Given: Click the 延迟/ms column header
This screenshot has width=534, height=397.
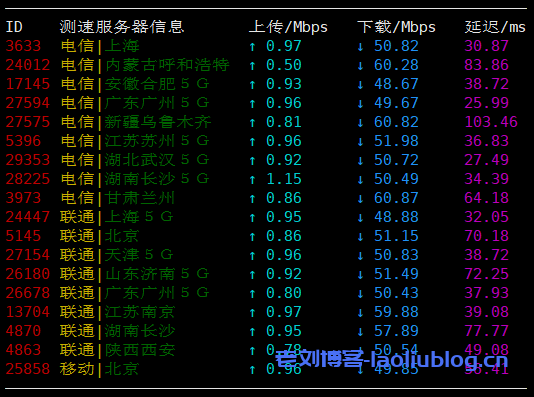Looking at the screenshot, I should 495,27.
